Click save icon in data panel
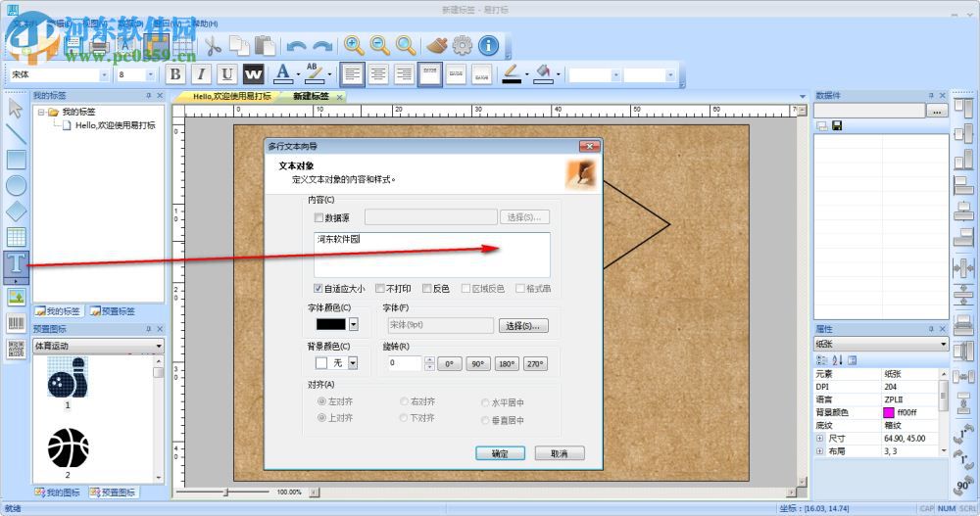 pyautogui.click(x=837, y=125)
